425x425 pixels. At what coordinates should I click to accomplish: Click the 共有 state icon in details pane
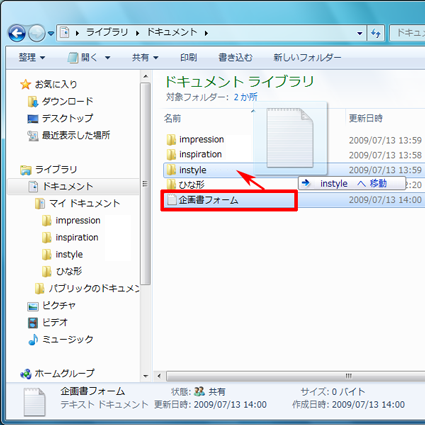[x=199, y=391]
